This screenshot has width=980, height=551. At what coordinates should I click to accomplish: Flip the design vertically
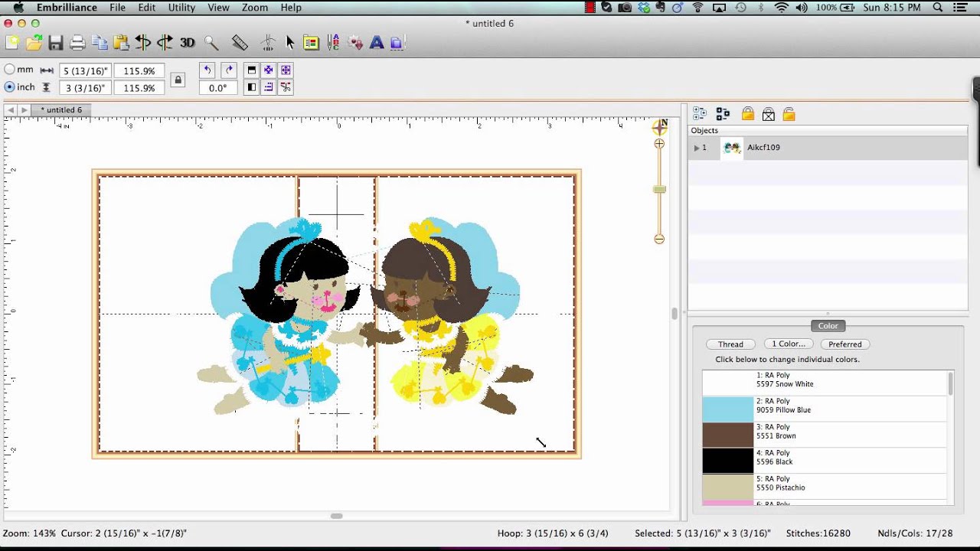165,43
